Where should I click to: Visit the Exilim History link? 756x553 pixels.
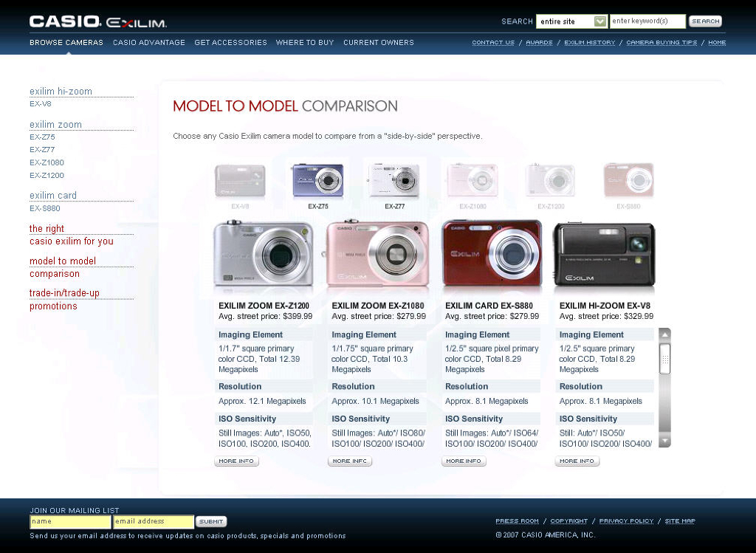click(590, 42)
